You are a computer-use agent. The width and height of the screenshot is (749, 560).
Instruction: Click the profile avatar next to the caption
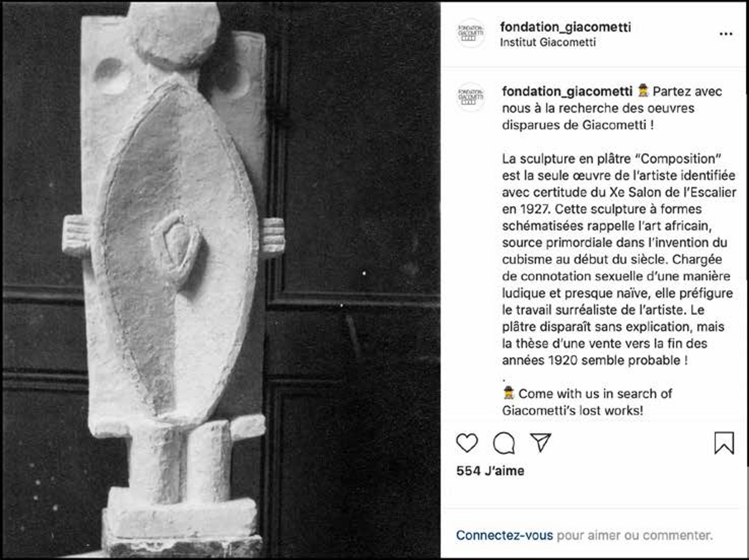471,97
